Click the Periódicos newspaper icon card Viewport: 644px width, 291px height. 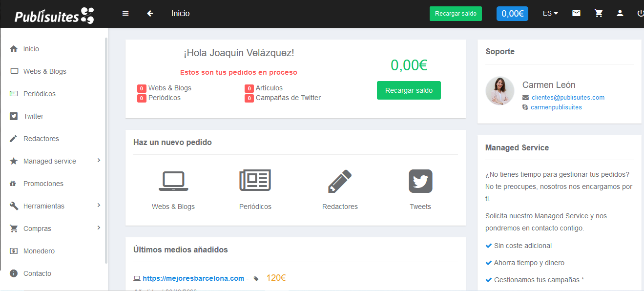click(x=255, y=181)
